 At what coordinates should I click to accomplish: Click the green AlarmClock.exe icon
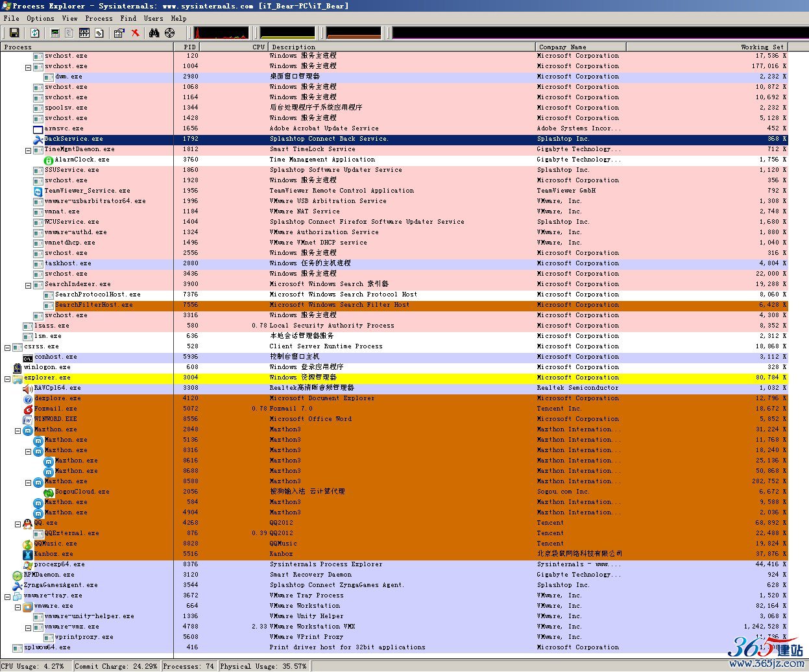49,160
